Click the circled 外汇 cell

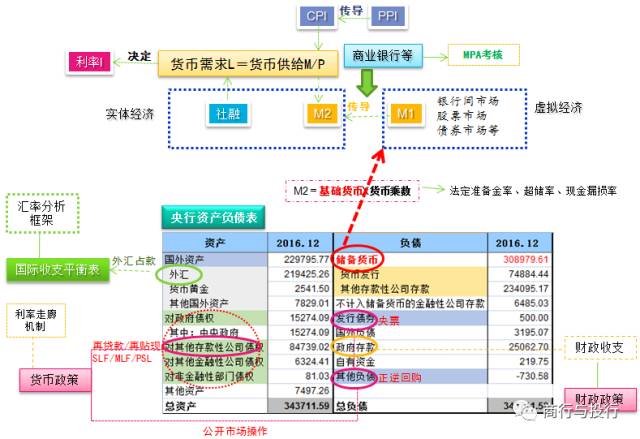click(179, 274)
